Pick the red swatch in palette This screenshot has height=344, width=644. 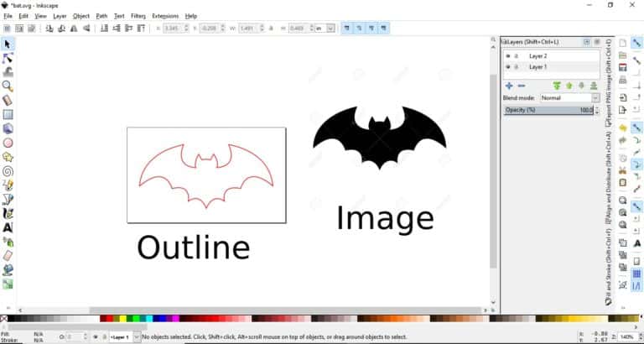tap(110, 319)
